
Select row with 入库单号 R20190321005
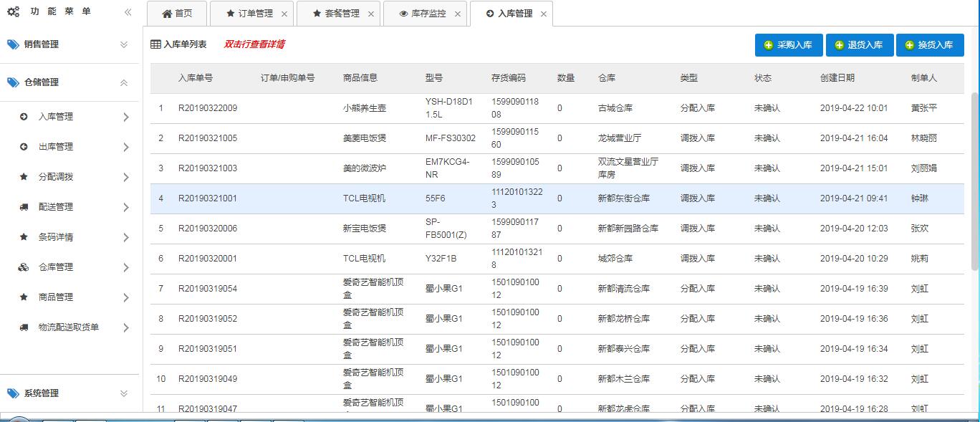click(207, 138)
